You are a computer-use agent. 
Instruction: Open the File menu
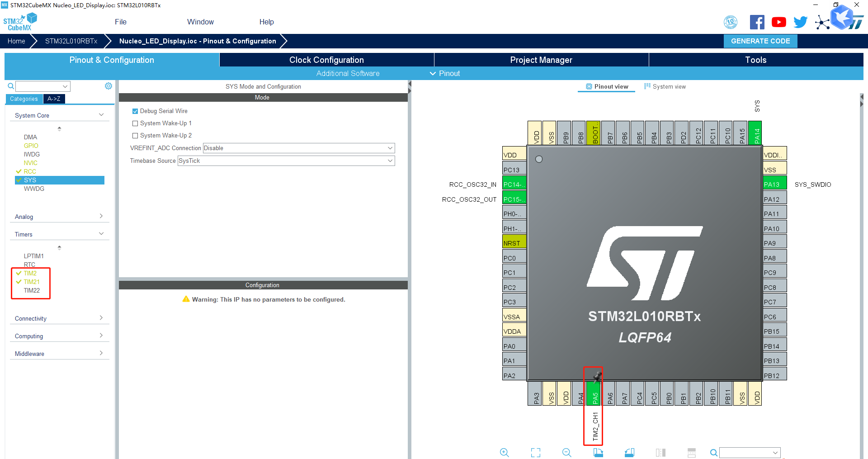[121, 22]
